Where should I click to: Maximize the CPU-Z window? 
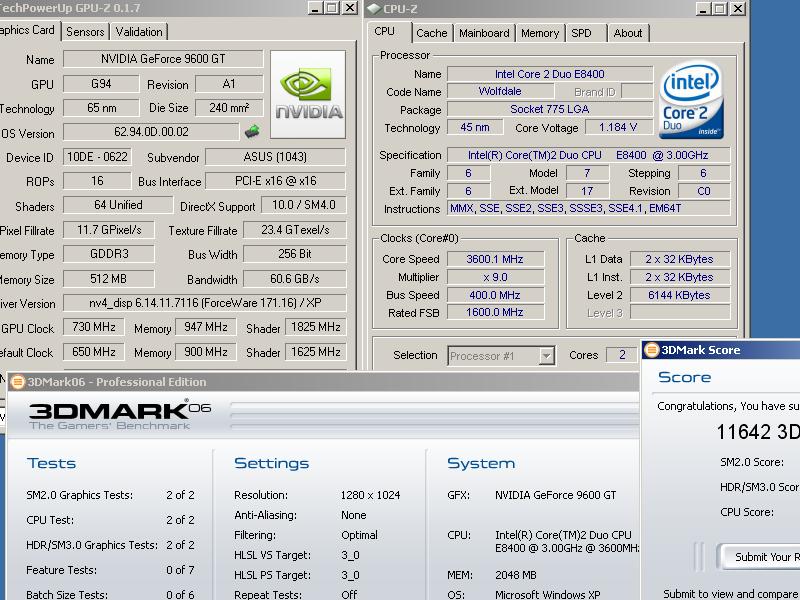point(720,9)
